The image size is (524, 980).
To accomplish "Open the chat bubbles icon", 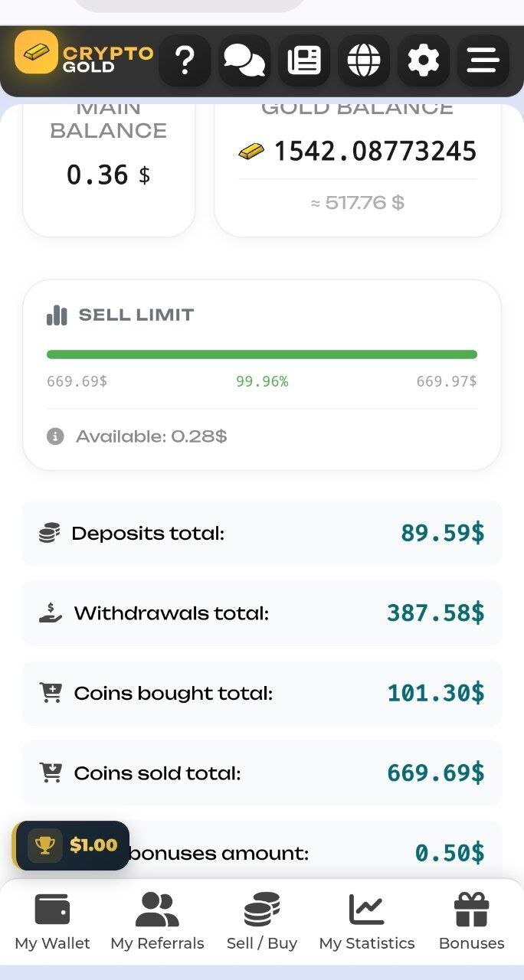I will [244, 60].
